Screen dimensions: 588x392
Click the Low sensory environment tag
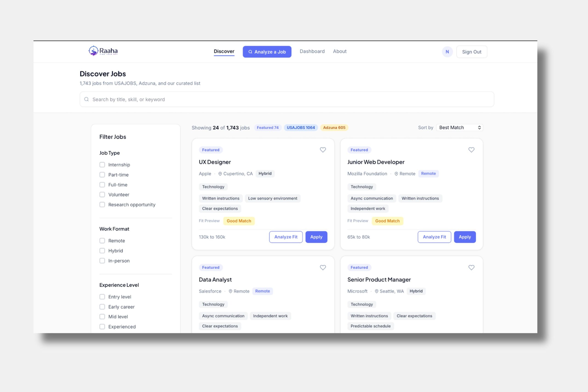click(272, 198)
